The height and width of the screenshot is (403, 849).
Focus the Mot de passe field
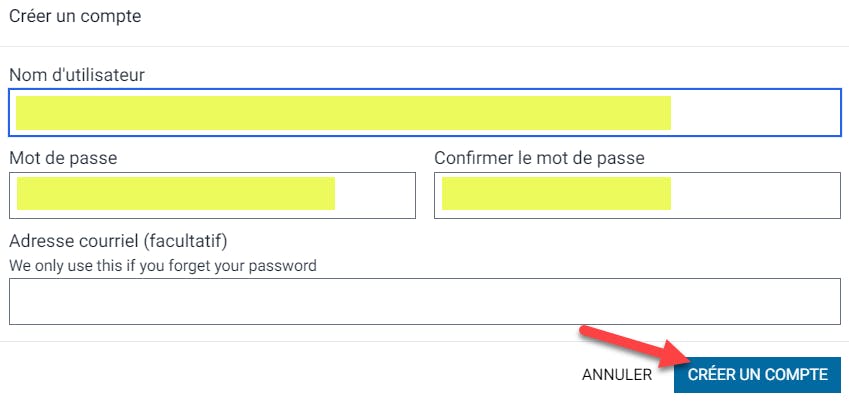212,195
